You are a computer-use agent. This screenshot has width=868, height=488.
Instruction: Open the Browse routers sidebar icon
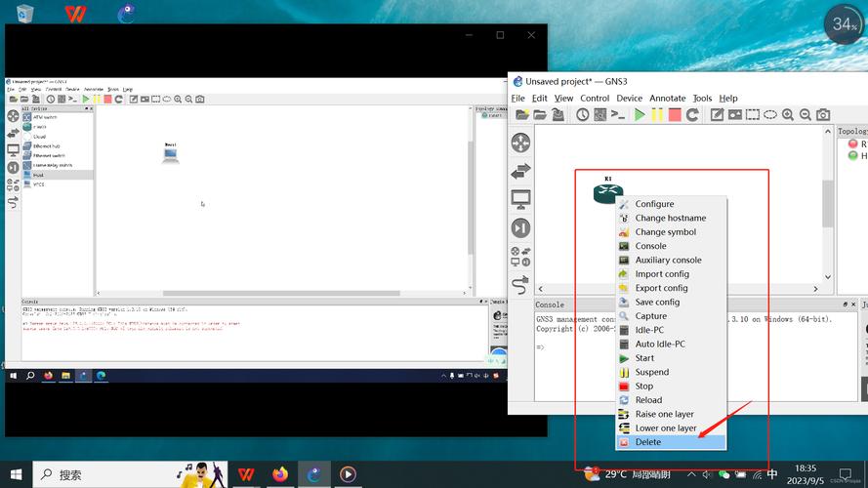[x=520, y=142]
